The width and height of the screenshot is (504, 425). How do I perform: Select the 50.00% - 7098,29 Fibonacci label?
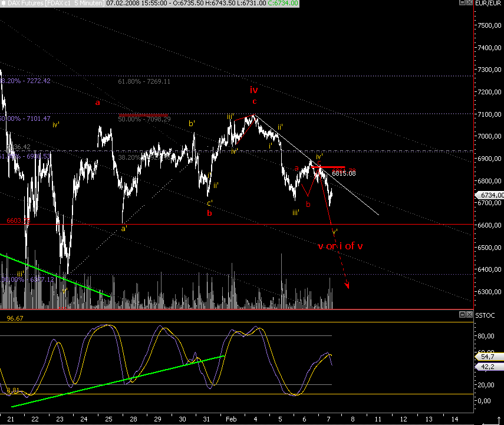pos(144,119)
